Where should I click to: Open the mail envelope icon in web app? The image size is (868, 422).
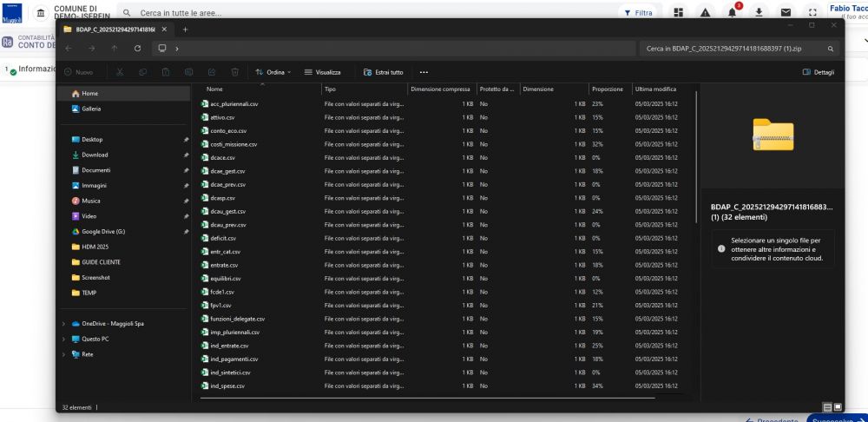[x=786, y=12]
